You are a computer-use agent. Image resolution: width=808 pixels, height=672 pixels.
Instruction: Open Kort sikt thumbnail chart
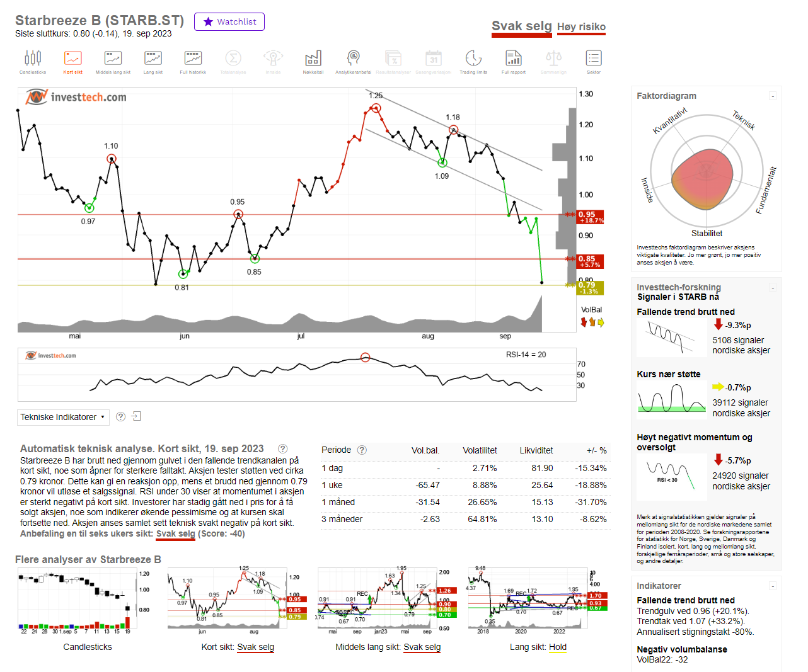click(x=237, y=598)
